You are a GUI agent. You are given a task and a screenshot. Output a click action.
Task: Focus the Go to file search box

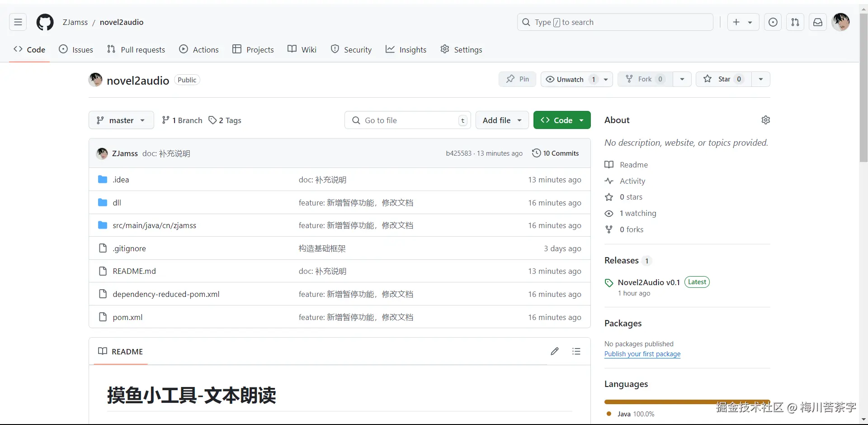pos(408,120)
